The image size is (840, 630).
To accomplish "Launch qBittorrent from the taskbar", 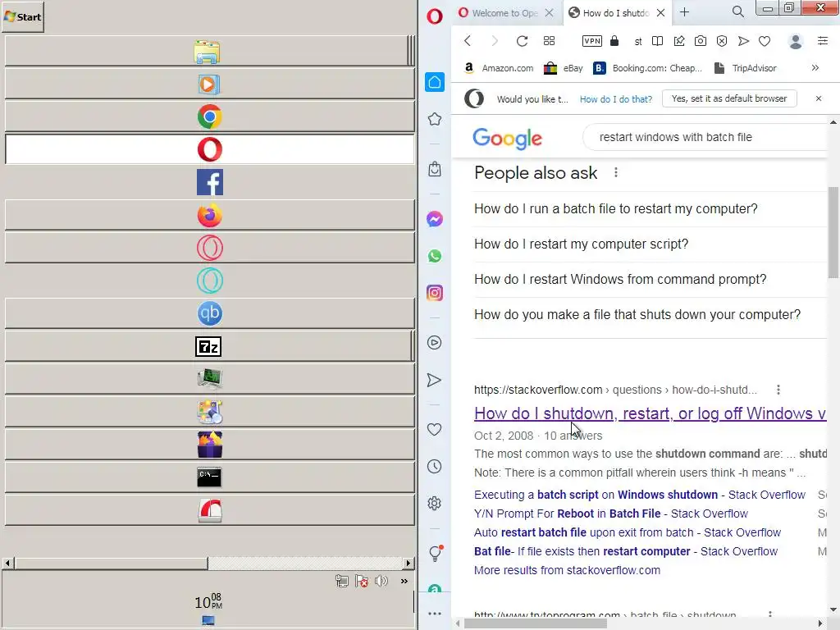I will pyautogui.click(x=209, y=313).
